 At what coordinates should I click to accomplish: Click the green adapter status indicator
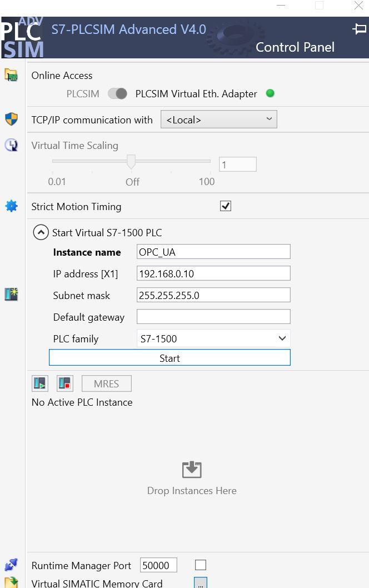point(270,93)
